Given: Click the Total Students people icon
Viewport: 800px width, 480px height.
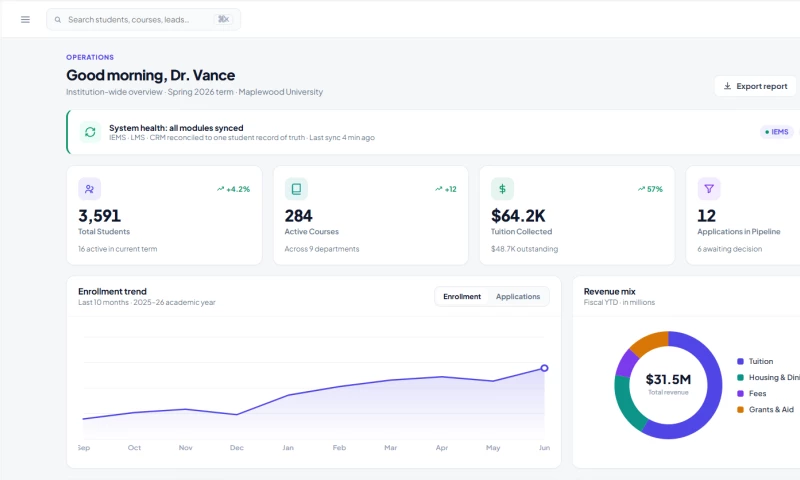Looking at the screenshot, I should (89, 189).
